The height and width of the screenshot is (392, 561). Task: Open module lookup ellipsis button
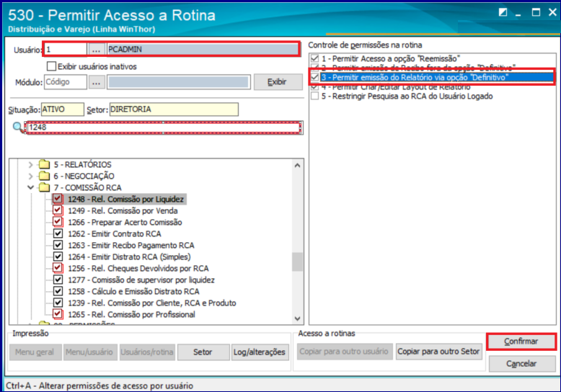tap(96, 82)
